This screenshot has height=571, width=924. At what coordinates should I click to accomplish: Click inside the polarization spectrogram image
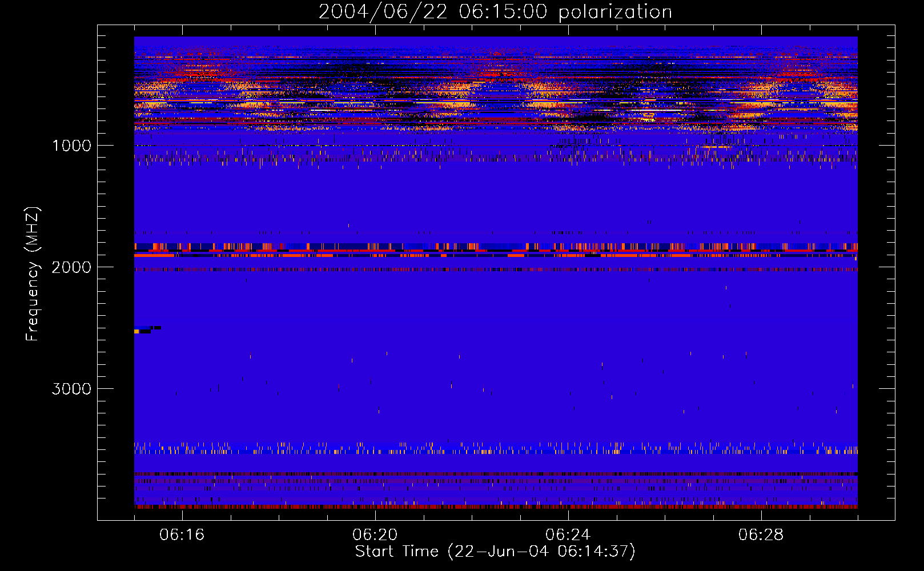click(496, 272)
